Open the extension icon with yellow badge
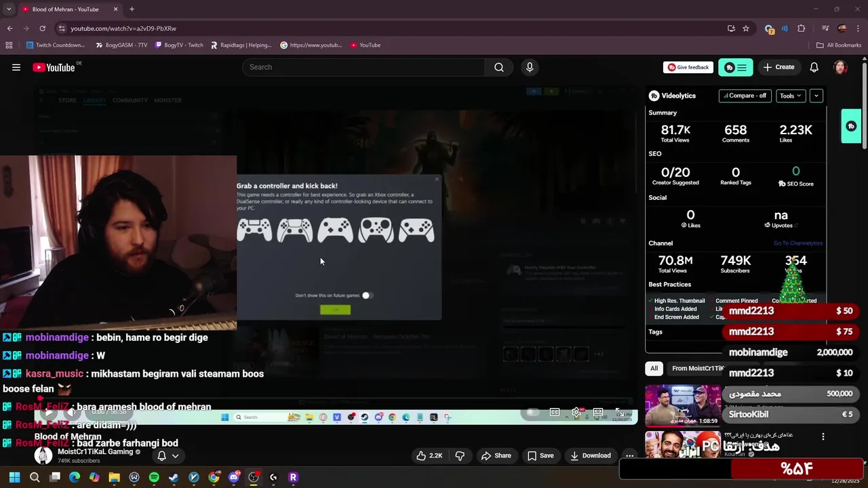The image size is (868, 488). pyautogui.click(x=769, y=28)
